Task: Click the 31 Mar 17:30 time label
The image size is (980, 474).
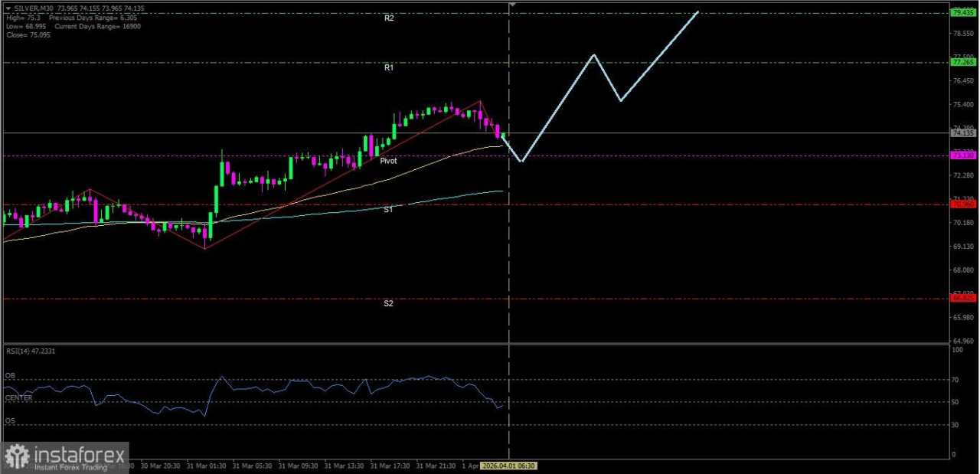Action: click(x=391, y=466)
